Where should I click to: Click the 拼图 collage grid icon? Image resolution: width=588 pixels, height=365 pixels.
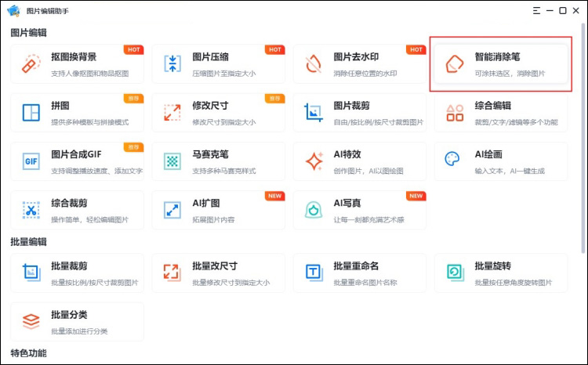coord(31,113)
